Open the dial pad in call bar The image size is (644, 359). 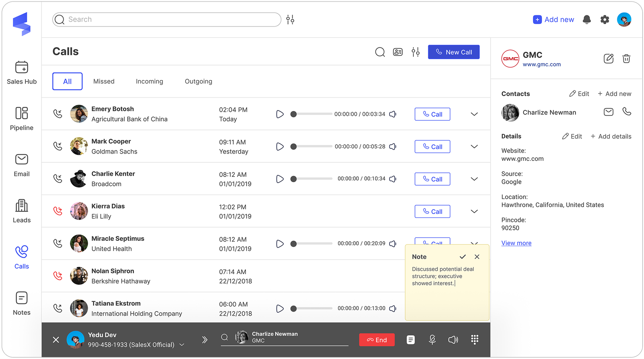[475, 340]
